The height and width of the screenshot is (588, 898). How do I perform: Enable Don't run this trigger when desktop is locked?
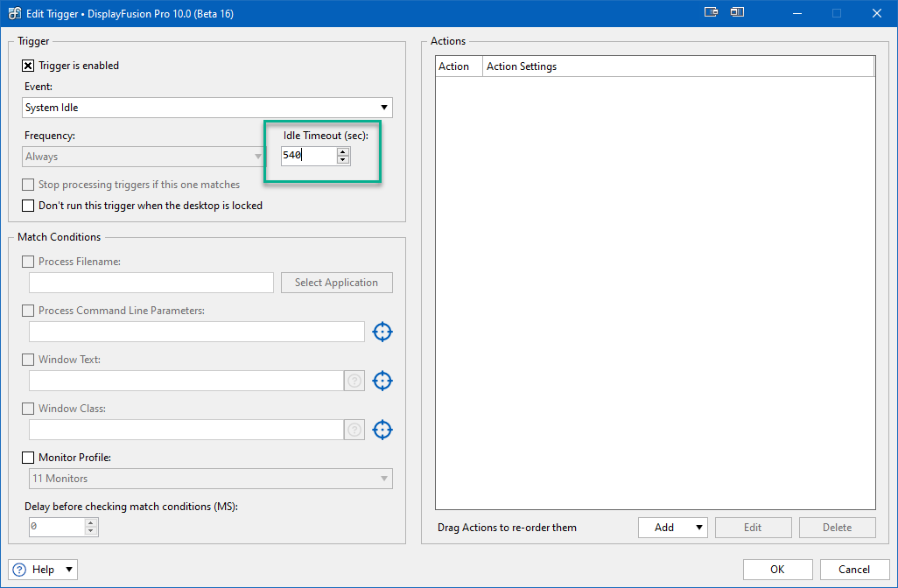coord(27,206)
